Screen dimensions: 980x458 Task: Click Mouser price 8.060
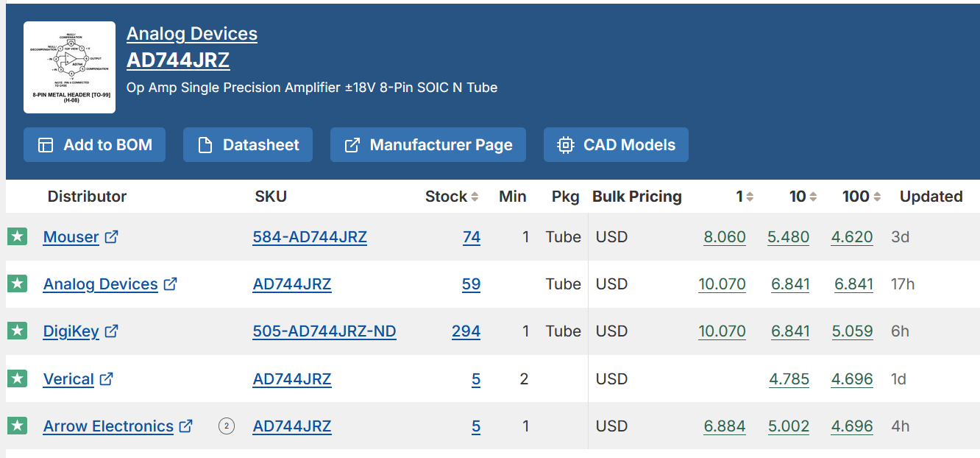pos(725,237)
